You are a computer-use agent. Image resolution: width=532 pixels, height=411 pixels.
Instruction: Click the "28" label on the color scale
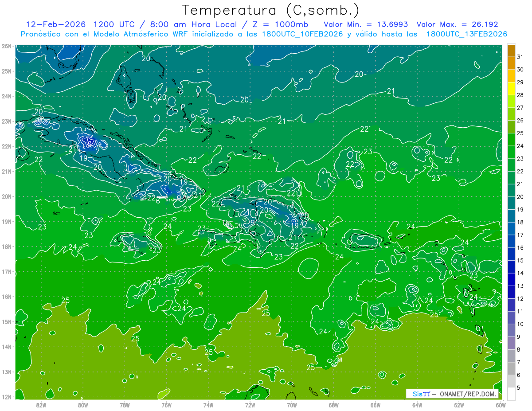(520, 95)
